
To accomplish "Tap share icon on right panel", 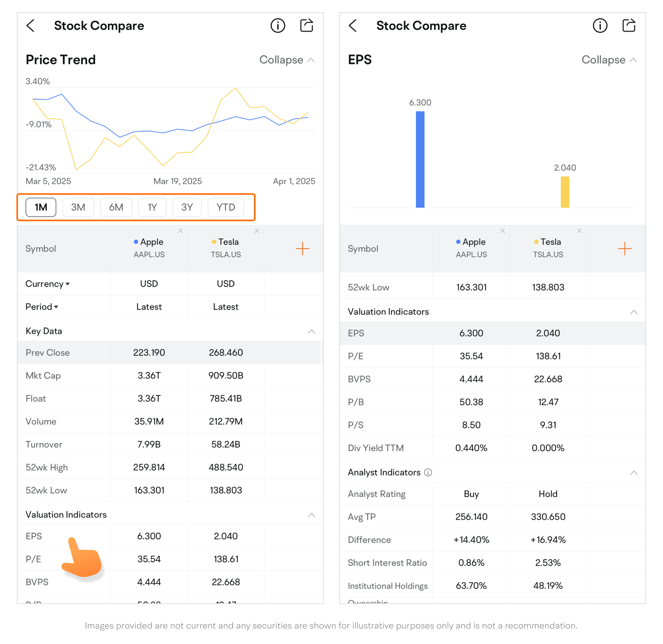I will click(x=629, y=26).
